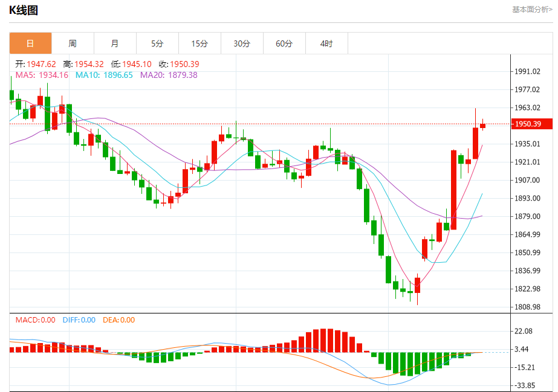Click the 3.44 MACD axis label

[x=522, y=349]
